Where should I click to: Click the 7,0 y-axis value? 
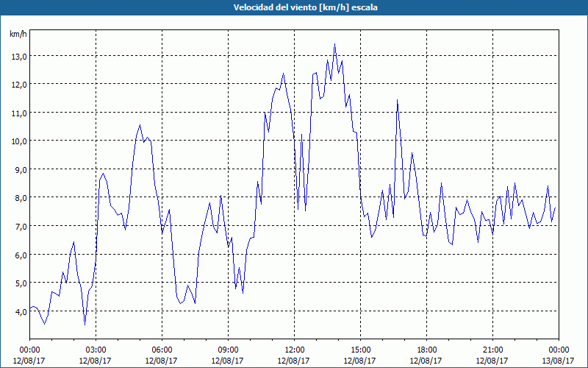[21, 227]
